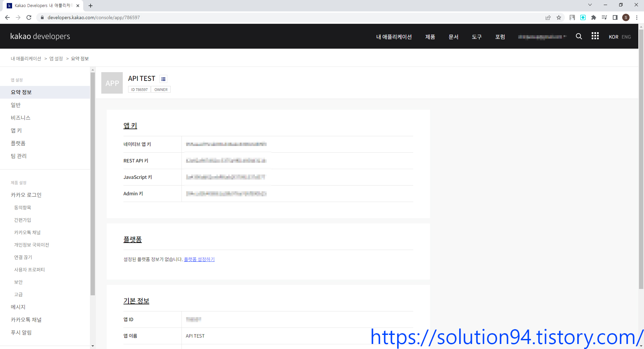
Task: Click the main page vertical scrollbar
Action: pyautogui.click(x=641, y=159)
